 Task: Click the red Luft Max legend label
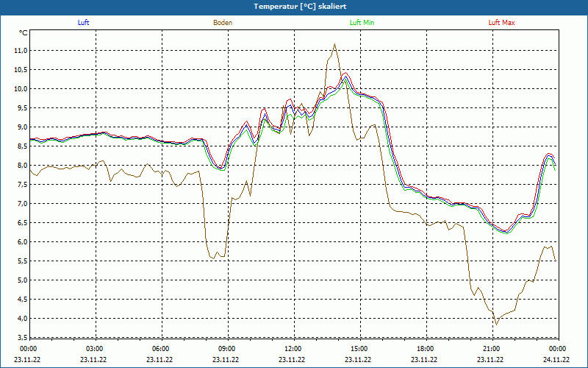pos(501,23)
